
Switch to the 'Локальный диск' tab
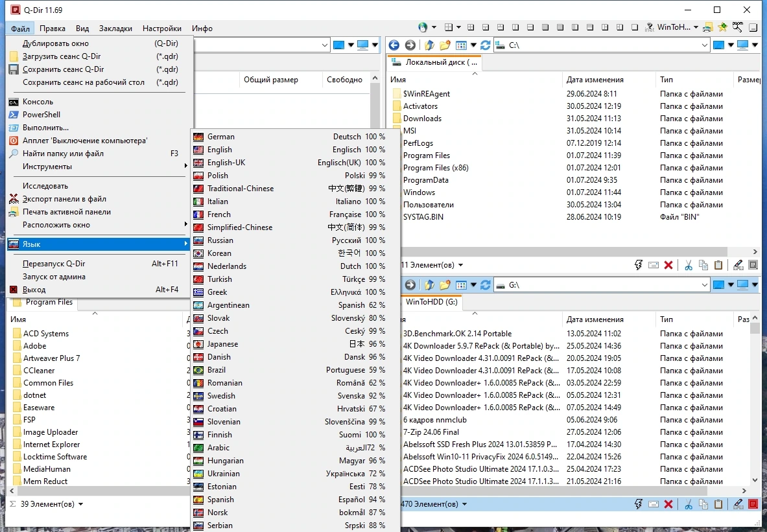click(x=434, y=62)
